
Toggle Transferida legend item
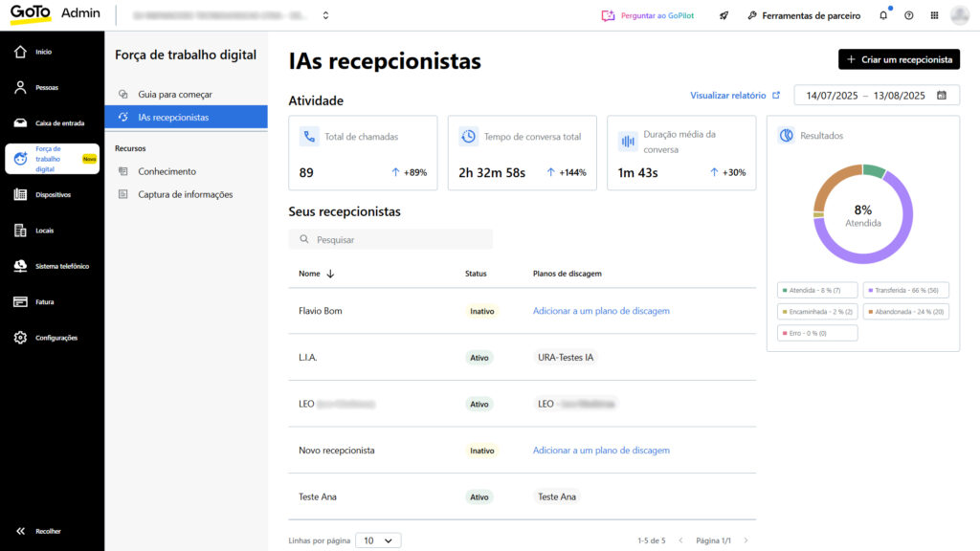905,290
